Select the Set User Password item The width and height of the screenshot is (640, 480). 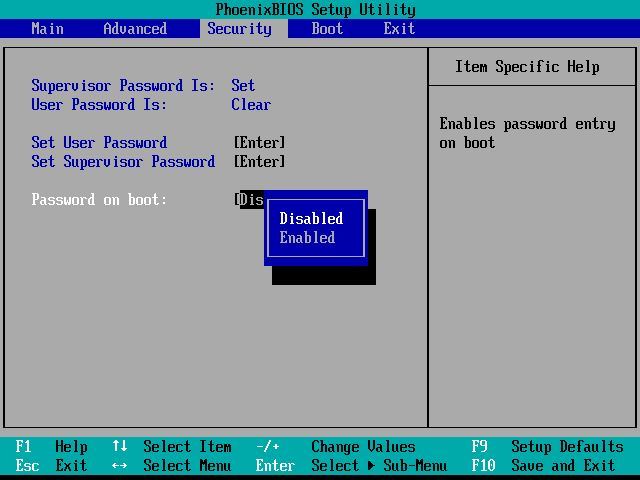point(99,142)
